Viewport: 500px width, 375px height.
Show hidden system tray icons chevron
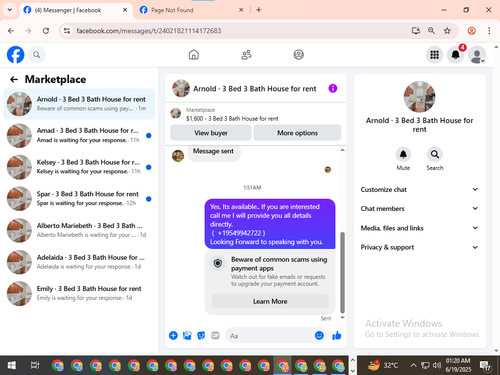(x=413, y=365)
